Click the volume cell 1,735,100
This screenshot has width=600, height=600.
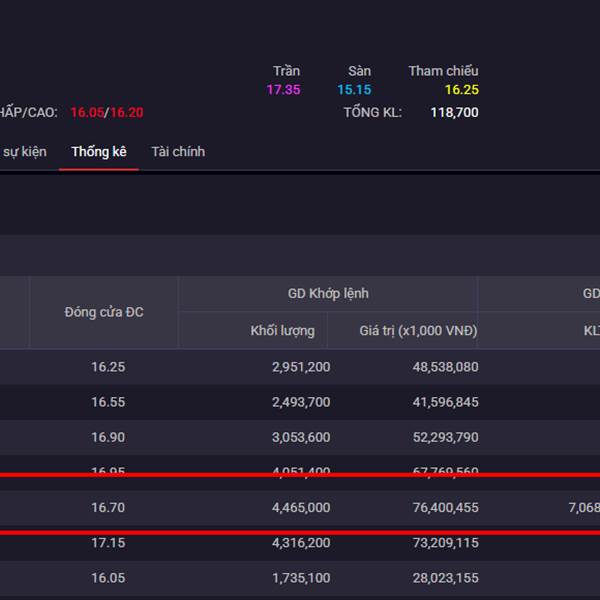pyautogui.click(x=300, y=578)
